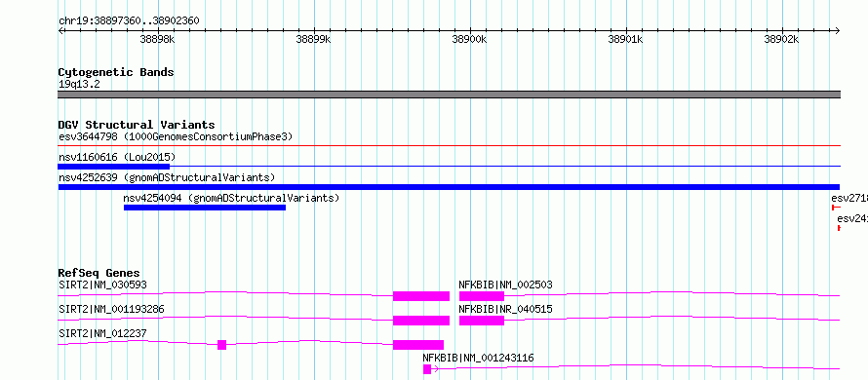Image resolution: width=868 pixels, height=380 pixels.
Task: Open the DGV Structural Variants track heading
Action: coord(137,125)
